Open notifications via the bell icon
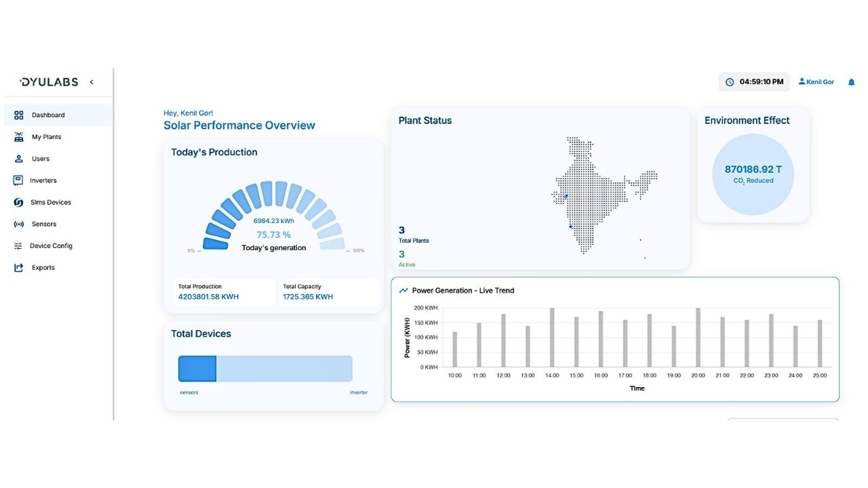Viewport: 868px width, 488px height. [851, 82]
